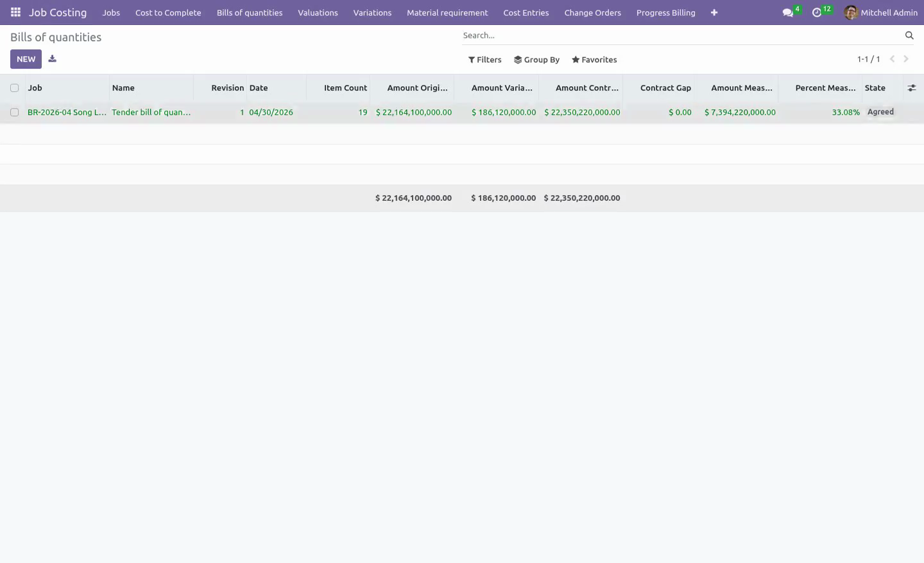
Task: Sort by the Percent Measured column header
Action: pyautogui.click(x=825, y=88)
